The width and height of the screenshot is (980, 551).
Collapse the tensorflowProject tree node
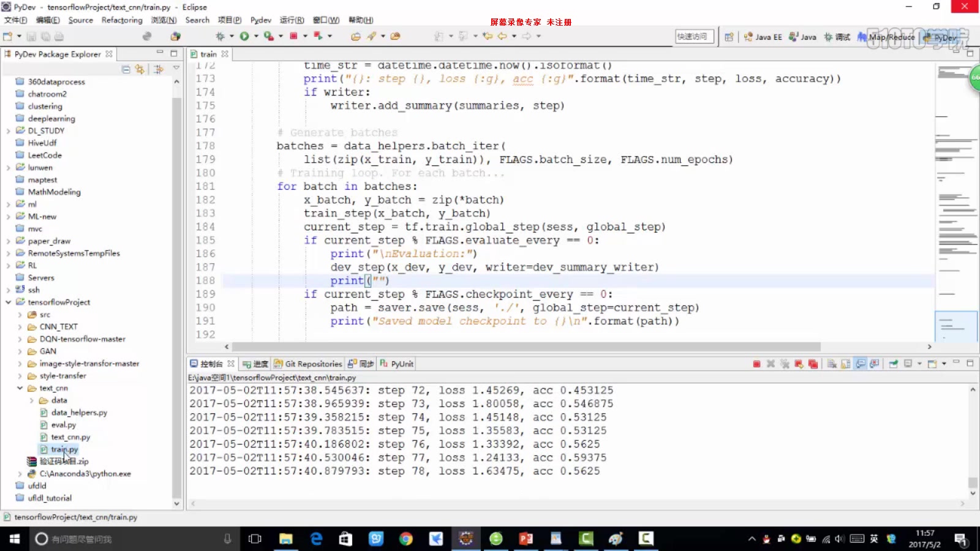pos(8,302)
